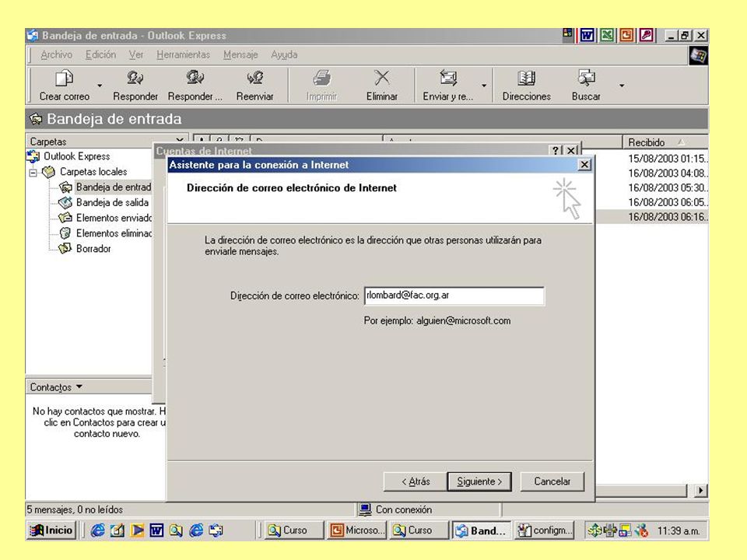Click the Excel icon in Office shortcut bar

pyautogui.click(x=606, y=35)
